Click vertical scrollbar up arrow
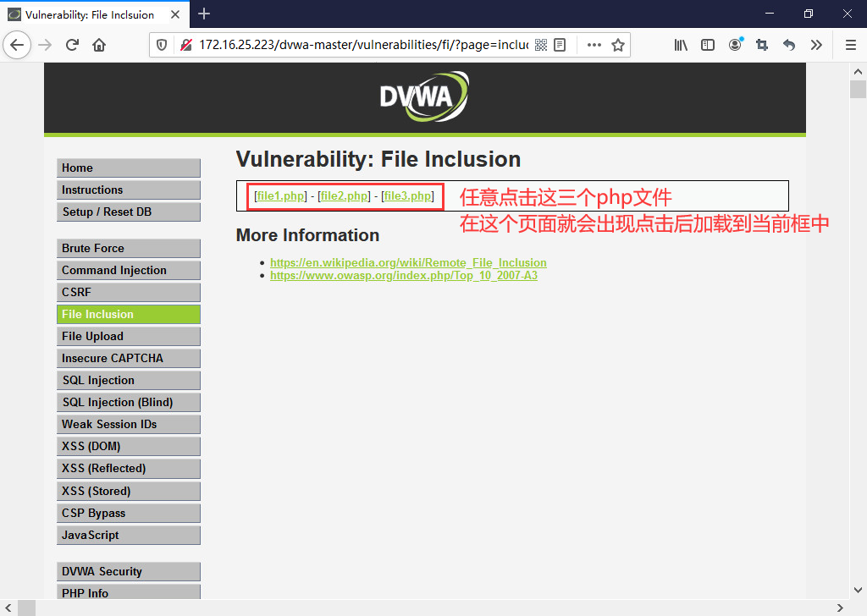This screenshot has height=616, width=867. click(x=858, y=72)
